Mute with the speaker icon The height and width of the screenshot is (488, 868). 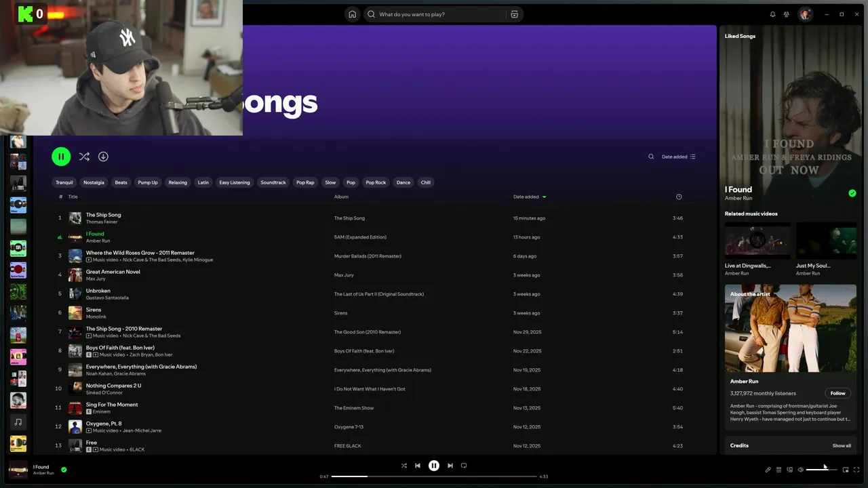pos(801,470)
